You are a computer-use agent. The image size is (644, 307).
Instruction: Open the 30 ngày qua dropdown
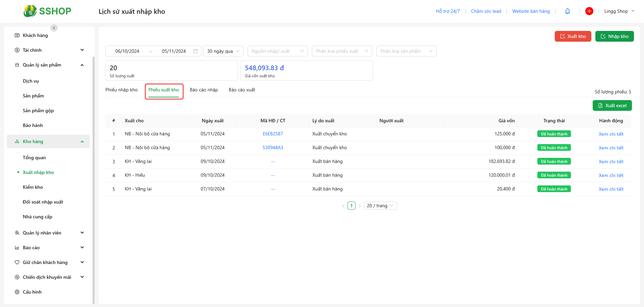pos(223,51)
